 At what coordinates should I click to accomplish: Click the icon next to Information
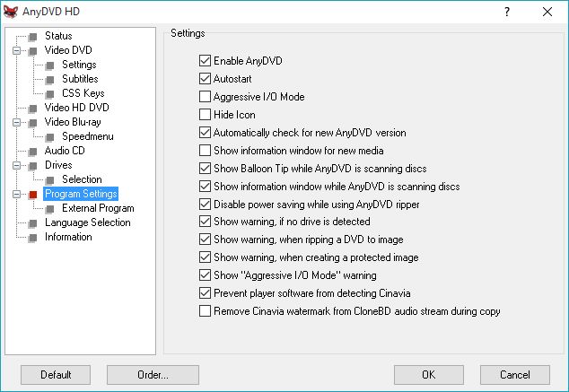point(33,237)
